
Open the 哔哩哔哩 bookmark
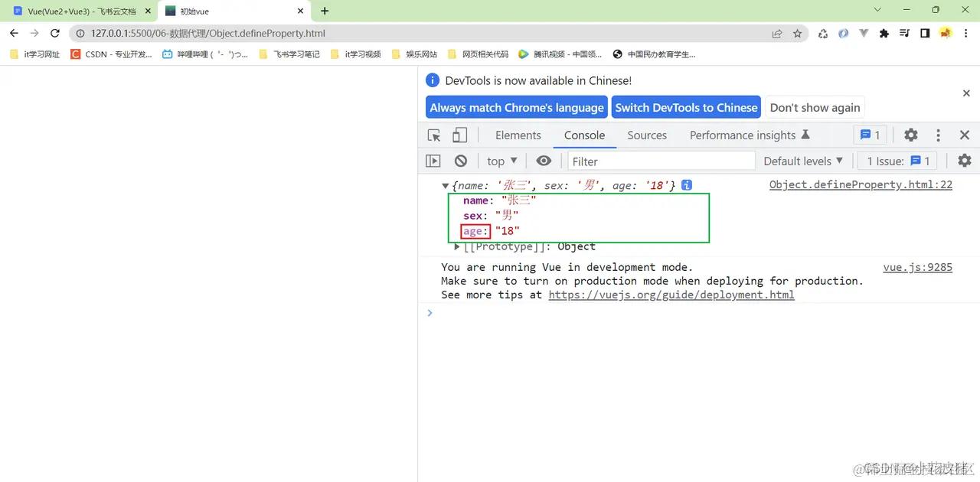click(x=205, y=54)
